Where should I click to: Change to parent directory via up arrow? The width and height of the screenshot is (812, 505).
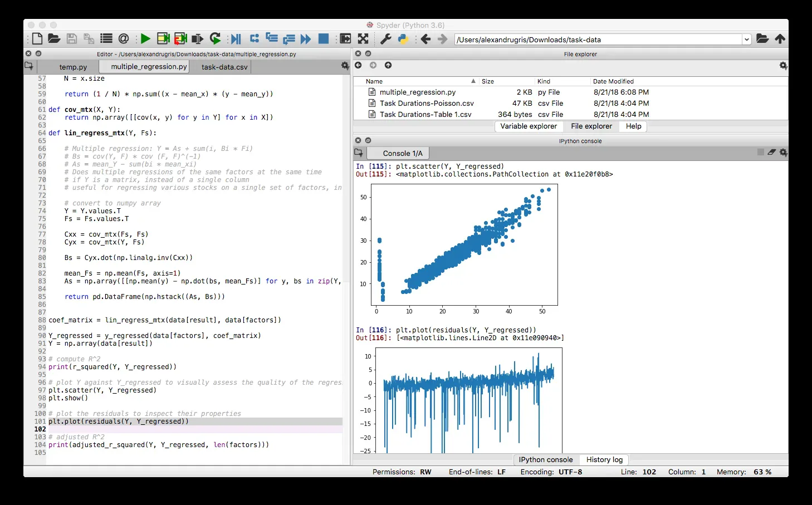point(780,39)
